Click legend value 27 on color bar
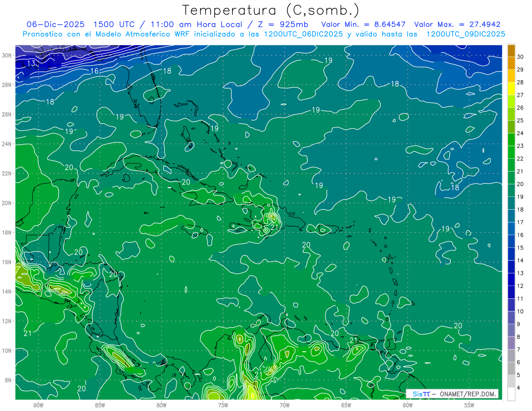 coord(520,95)
